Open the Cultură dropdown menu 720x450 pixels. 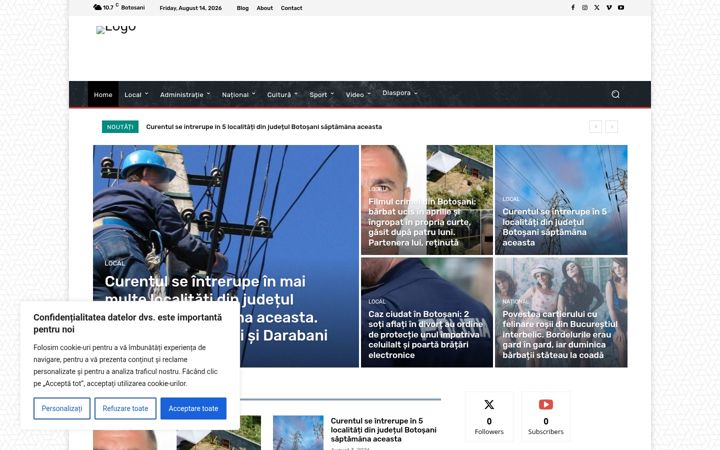tap(282, 95)
